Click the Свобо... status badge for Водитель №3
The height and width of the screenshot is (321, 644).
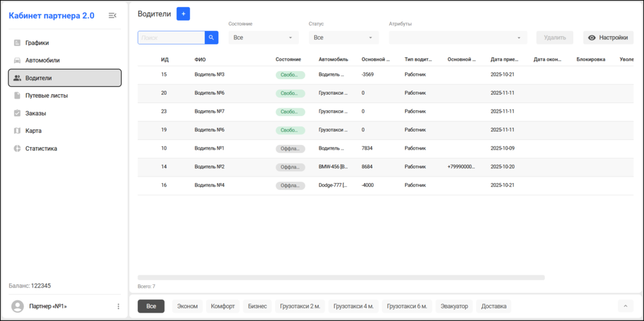[x=290, y=75]
